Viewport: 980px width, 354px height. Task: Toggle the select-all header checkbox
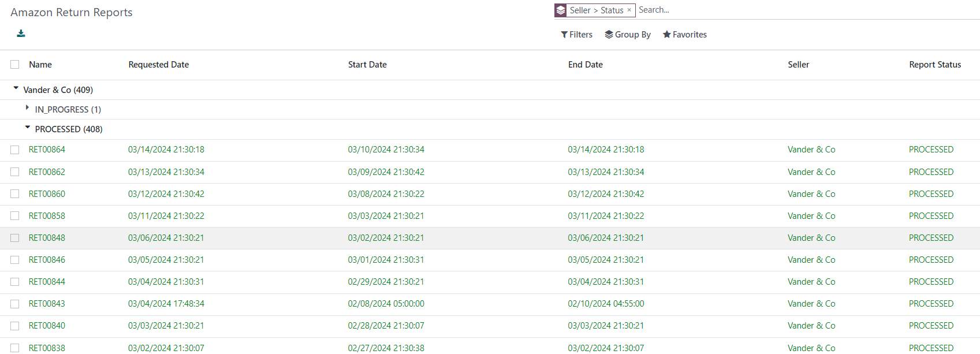[15, 65]
